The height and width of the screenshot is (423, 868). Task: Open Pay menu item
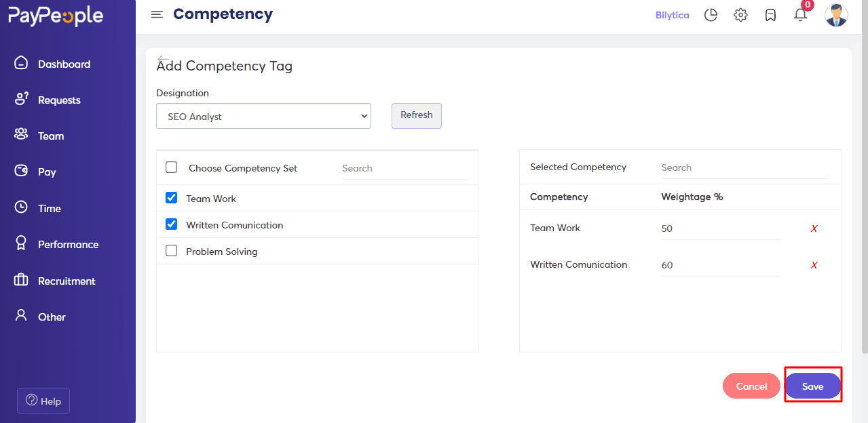coord(47,172)
